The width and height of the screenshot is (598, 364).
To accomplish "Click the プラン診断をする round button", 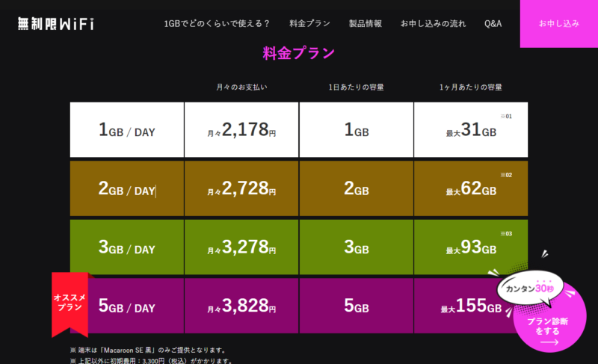I will [549, 317].
